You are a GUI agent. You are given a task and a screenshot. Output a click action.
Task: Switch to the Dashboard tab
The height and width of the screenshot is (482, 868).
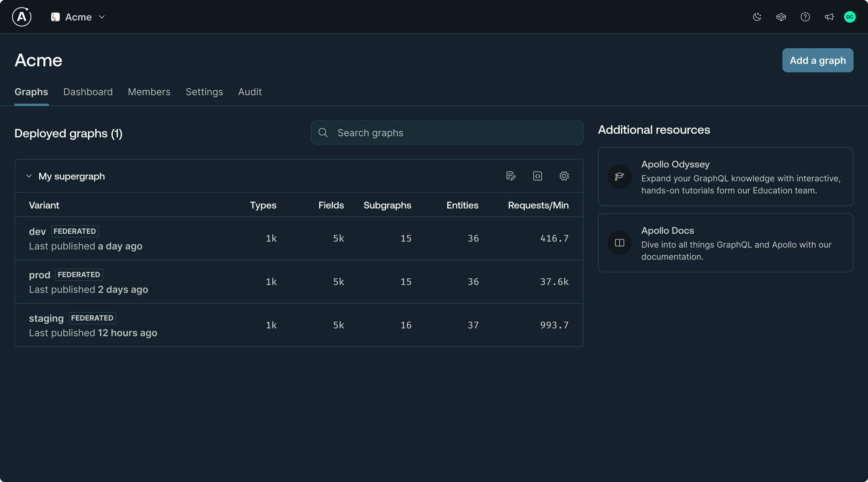88,92
